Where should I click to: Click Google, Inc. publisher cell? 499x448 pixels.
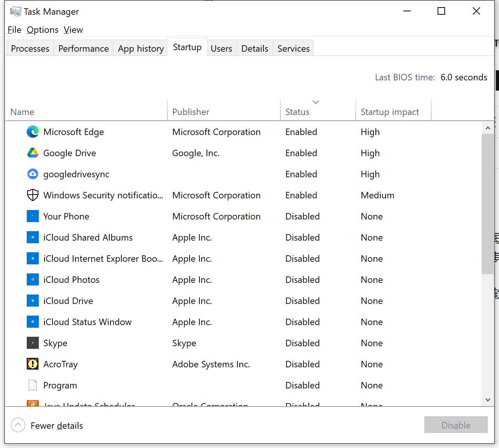(196, 153)
